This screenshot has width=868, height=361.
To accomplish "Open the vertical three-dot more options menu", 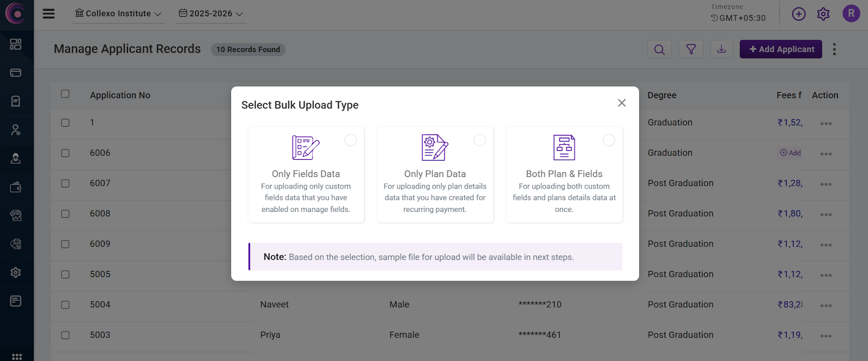I will pos(834,49).
